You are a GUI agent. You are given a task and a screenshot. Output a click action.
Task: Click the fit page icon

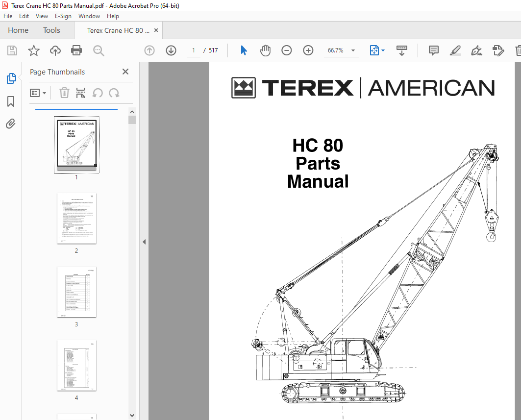click(x=374, y=50)
